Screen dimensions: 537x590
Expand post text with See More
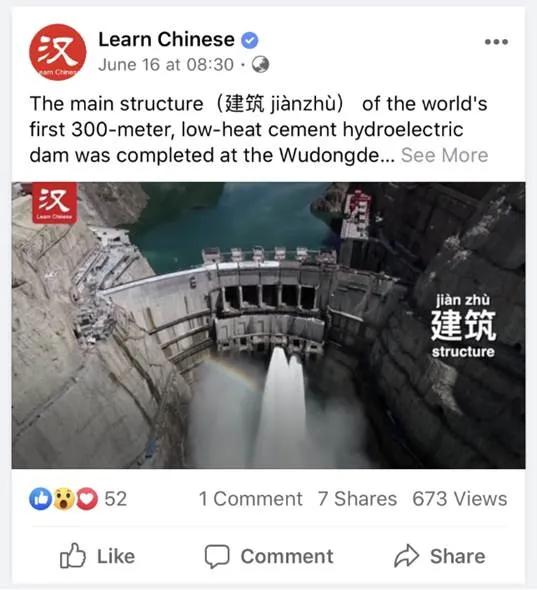(x=444, y=155)
